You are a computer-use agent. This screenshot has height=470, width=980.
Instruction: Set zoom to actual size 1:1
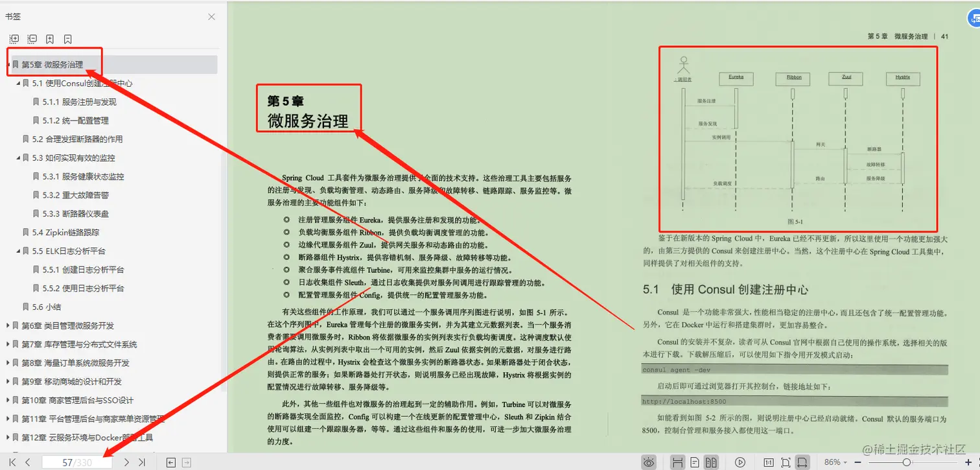click(x=769, y=462)
